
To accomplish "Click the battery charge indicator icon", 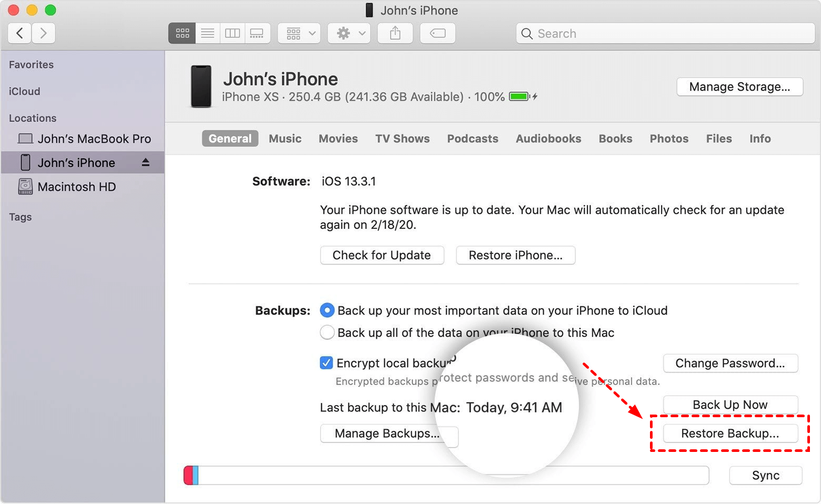I will (519, 97).
